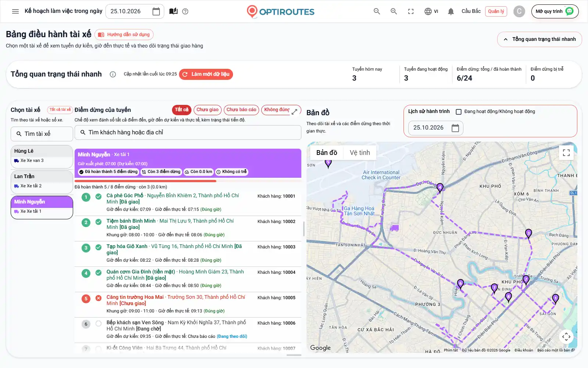The height and width of the screenshot is (368, 588).
Task: Toggle green check for Tạp hóa Gió Xanh
Action: coord(98,247)
